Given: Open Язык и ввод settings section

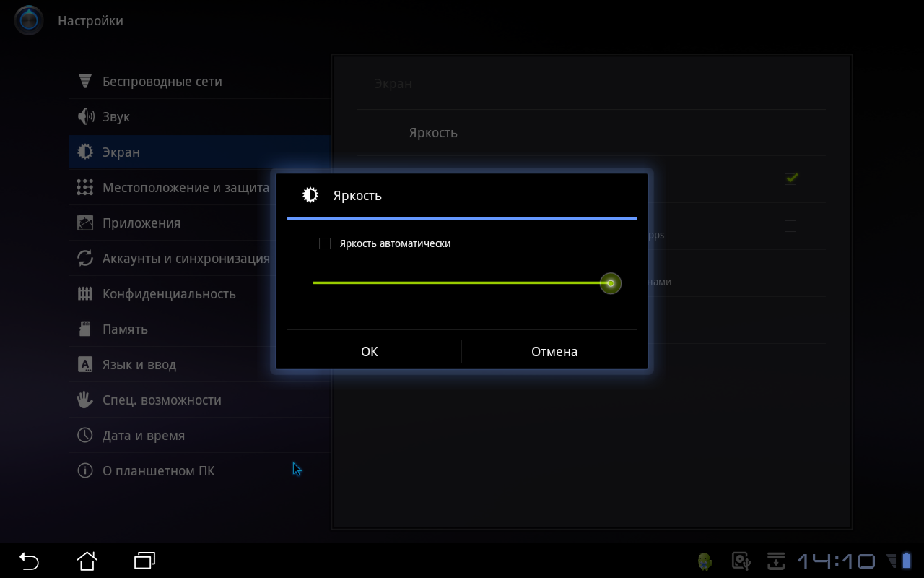Looking at the screenshot, I should pyautogui.click(x=139, y=365).
